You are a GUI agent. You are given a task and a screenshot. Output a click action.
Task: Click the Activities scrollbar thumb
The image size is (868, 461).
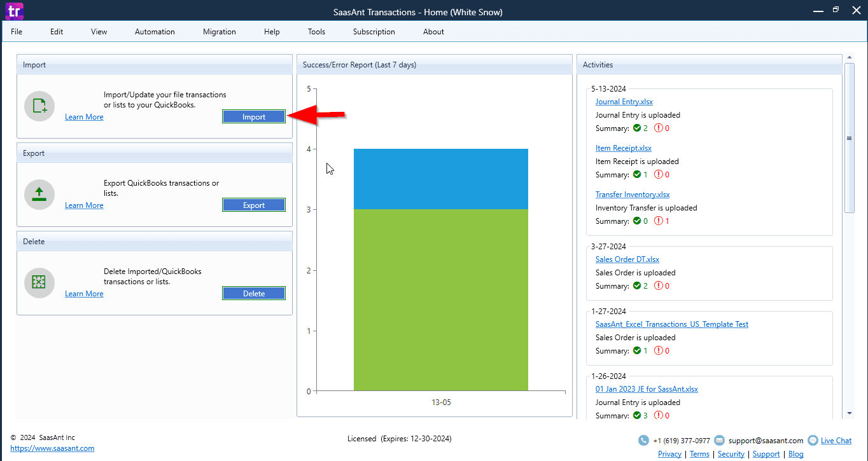pos(849,137)
